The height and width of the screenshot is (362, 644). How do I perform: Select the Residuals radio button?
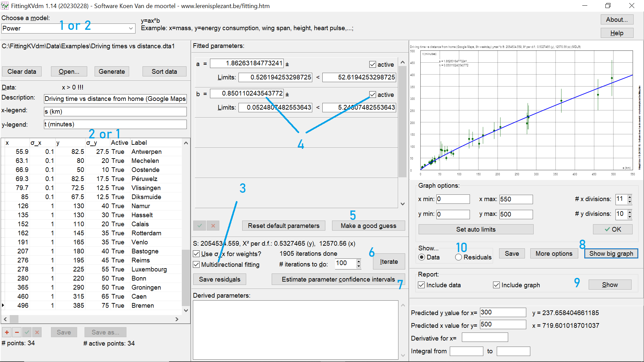(x=459, y=257)
